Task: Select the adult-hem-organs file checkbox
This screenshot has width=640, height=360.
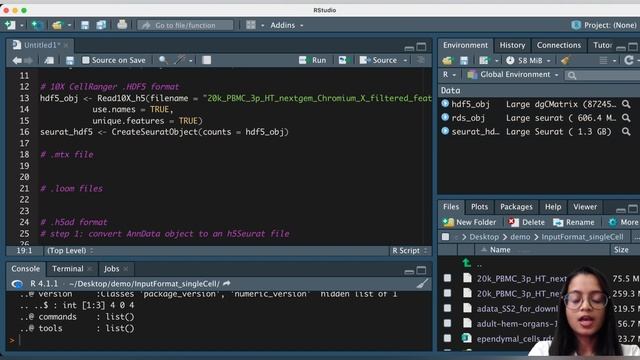Action: (x=447, y=323)
